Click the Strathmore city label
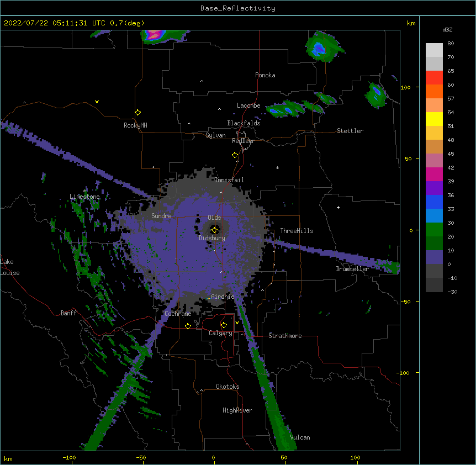Screen dimensions: 476x465 click(x=285, y=335)
